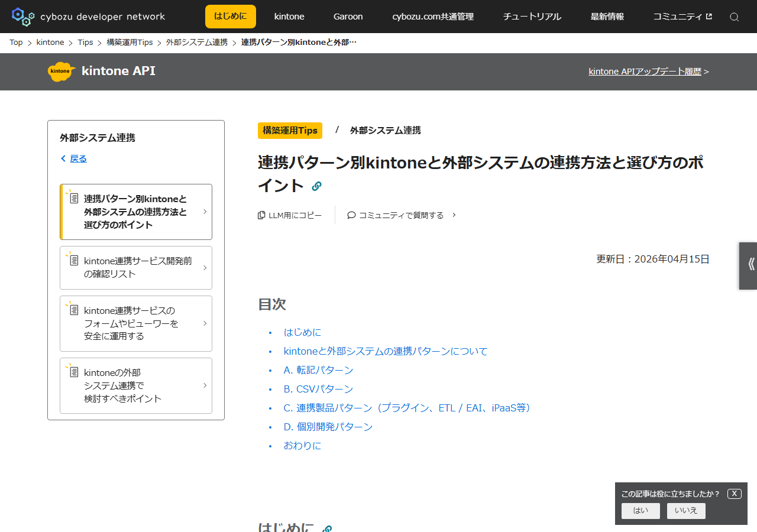757x532 pixels.
Task: Click kintone API header title
Action: [118, 71]
